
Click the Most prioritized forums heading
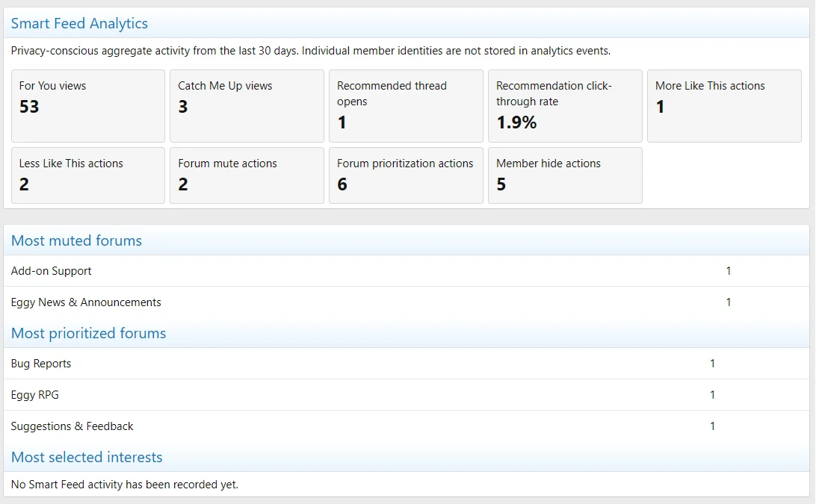coord(88,333)
